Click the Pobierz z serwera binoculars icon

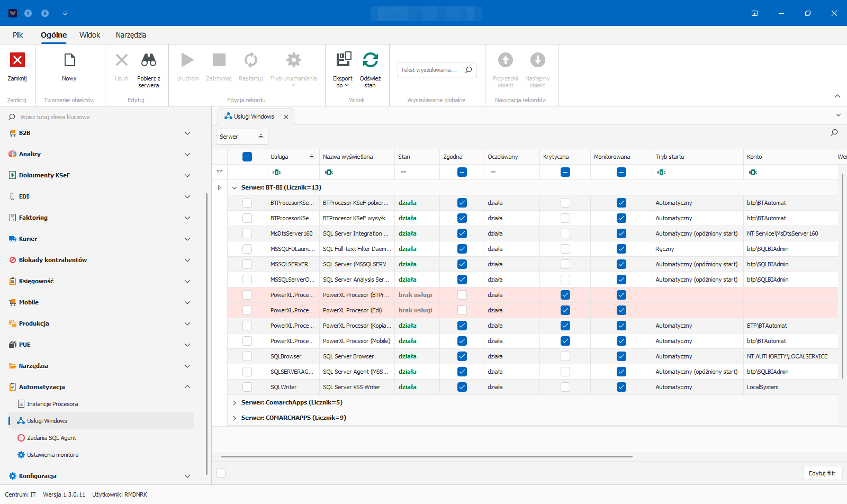click(x=149, y=60)
